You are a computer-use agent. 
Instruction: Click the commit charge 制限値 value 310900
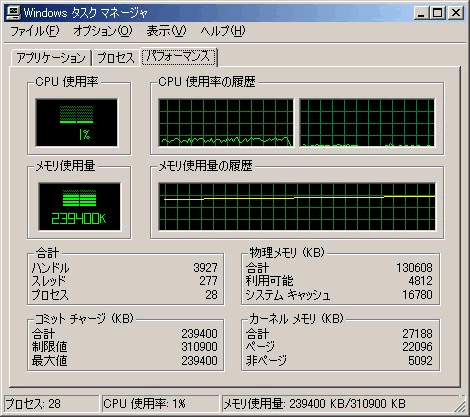(x=199, y=347)
